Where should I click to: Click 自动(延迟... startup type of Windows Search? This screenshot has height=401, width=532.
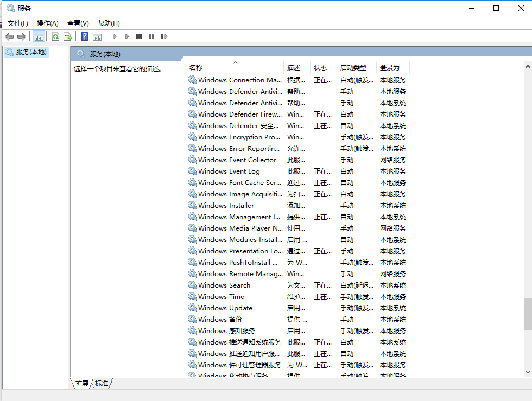click(357, 285)
